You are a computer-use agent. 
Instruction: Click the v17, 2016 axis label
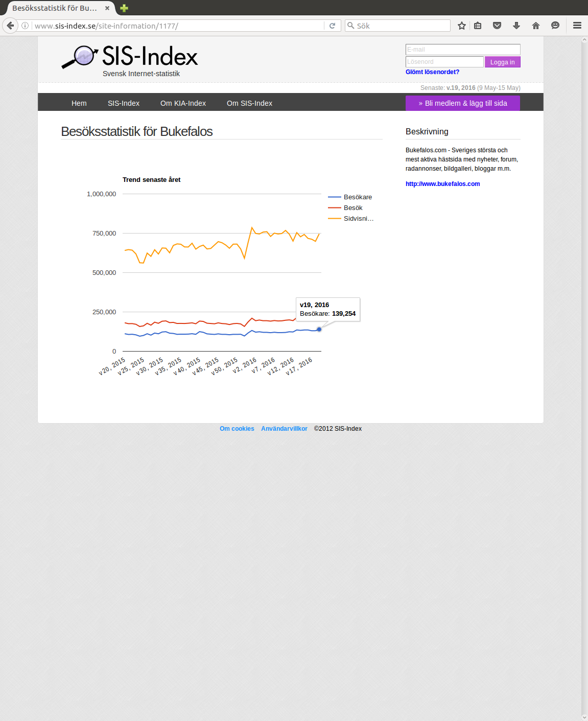pyautogui.click(x=299, y=366)
